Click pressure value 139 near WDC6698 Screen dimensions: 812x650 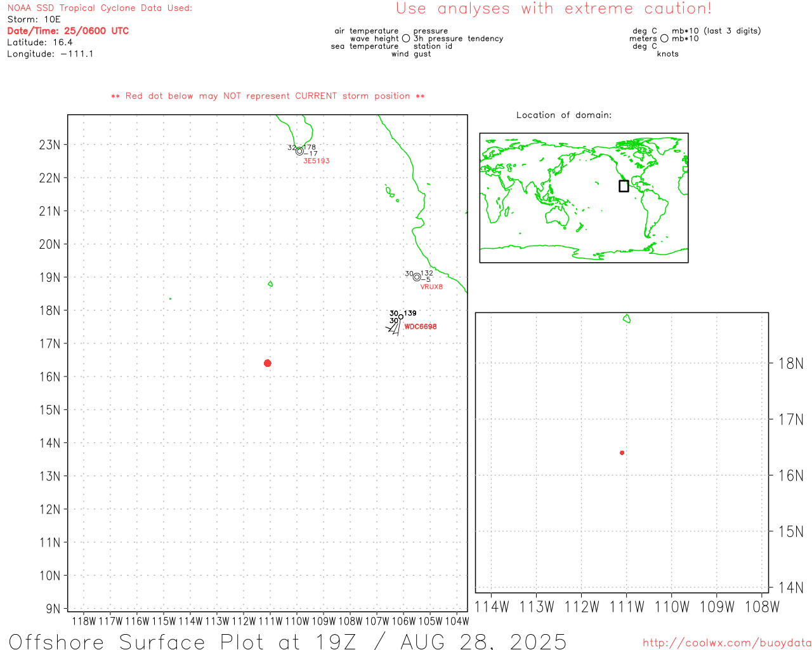[410, 313]
